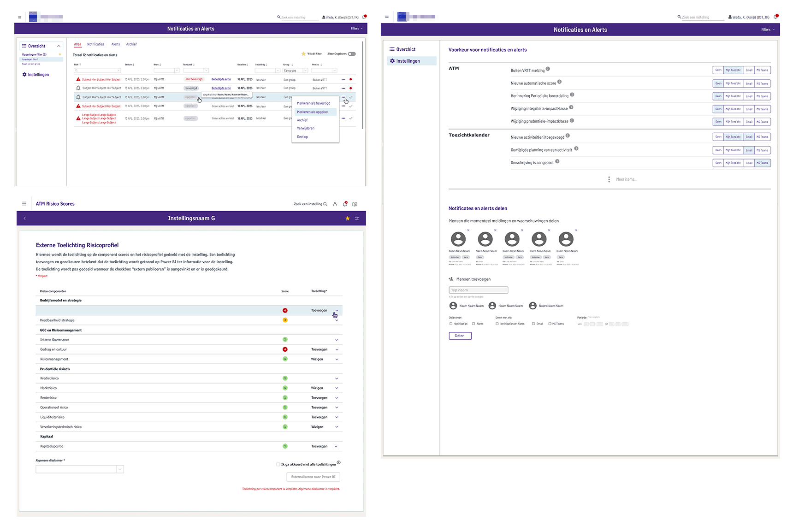793x532 pixels.
Task: Open three-dots menu on the bevestigd row
Action: (343, 88)
